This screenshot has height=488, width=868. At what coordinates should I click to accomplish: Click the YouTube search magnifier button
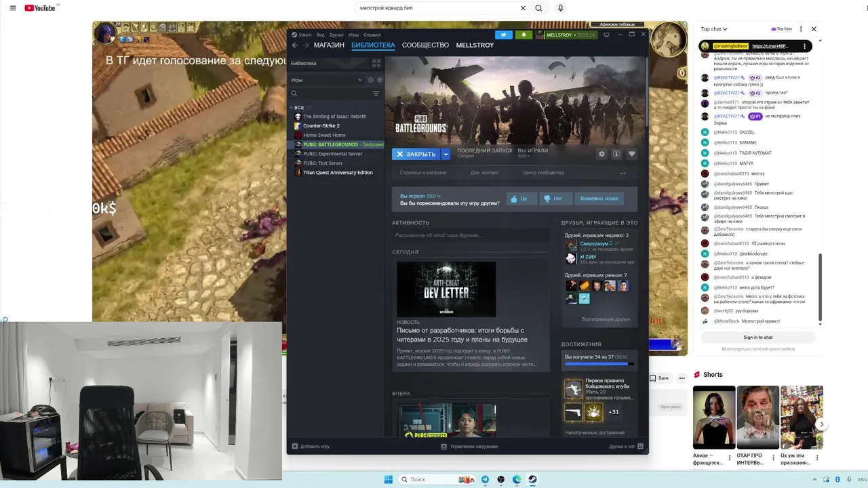pyautogui.click(x=538, y=8)
